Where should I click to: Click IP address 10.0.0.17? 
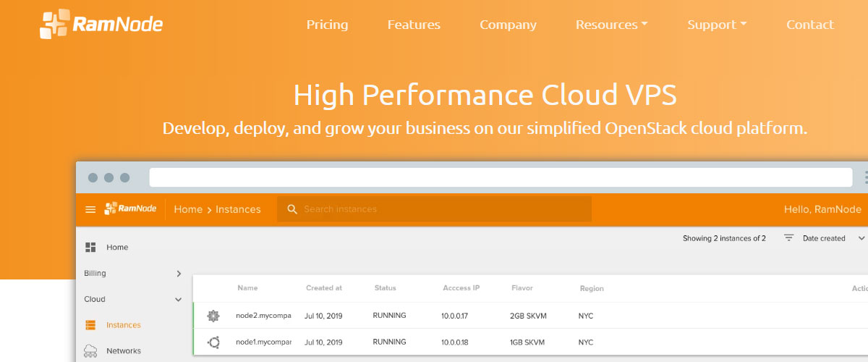[x=456, y=316]
